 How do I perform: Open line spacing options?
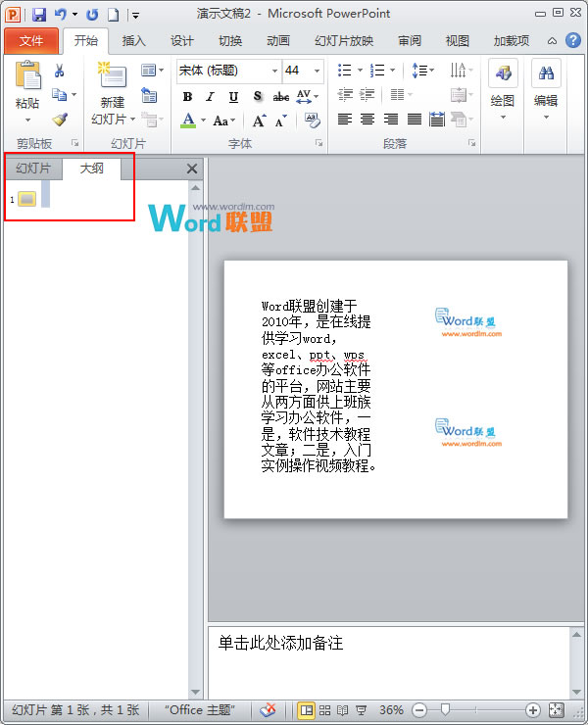(x=422, y=71)
